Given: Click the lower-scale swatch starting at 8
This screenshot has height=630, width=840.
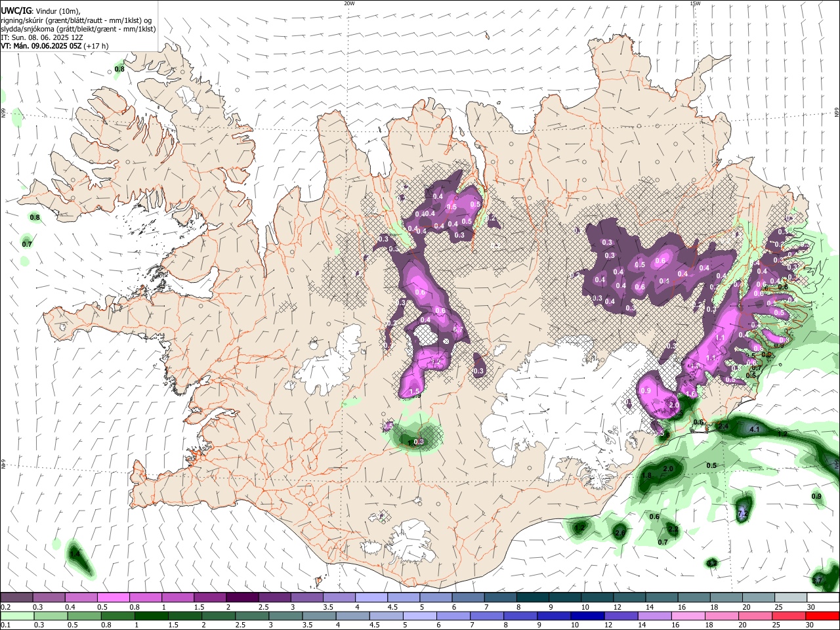Looking at the screenshot, I should (519, 616).
